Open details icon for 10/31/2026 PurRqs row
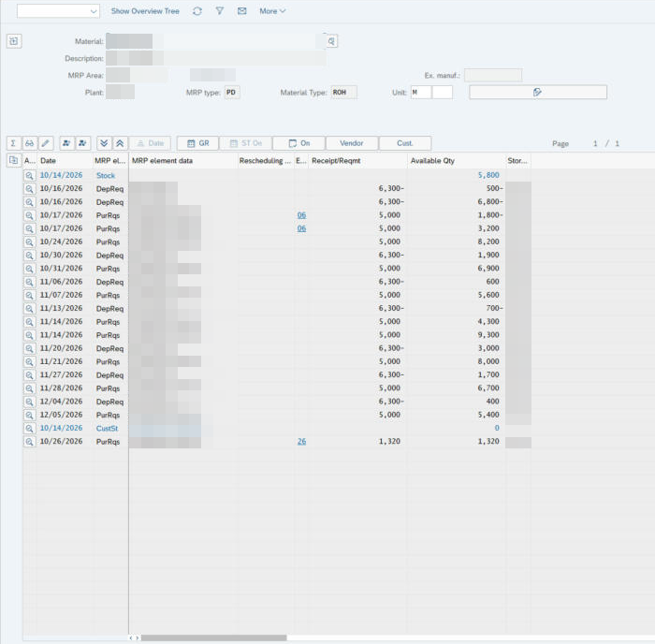The height and width of the screenshot is (644, 655). tap(29, 269)
